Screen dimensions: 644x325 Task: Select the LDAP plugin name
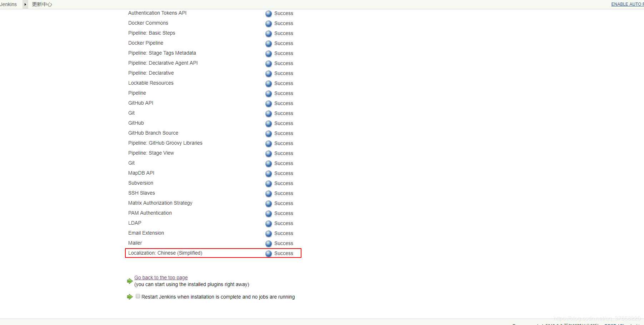(x=135, y=223)
